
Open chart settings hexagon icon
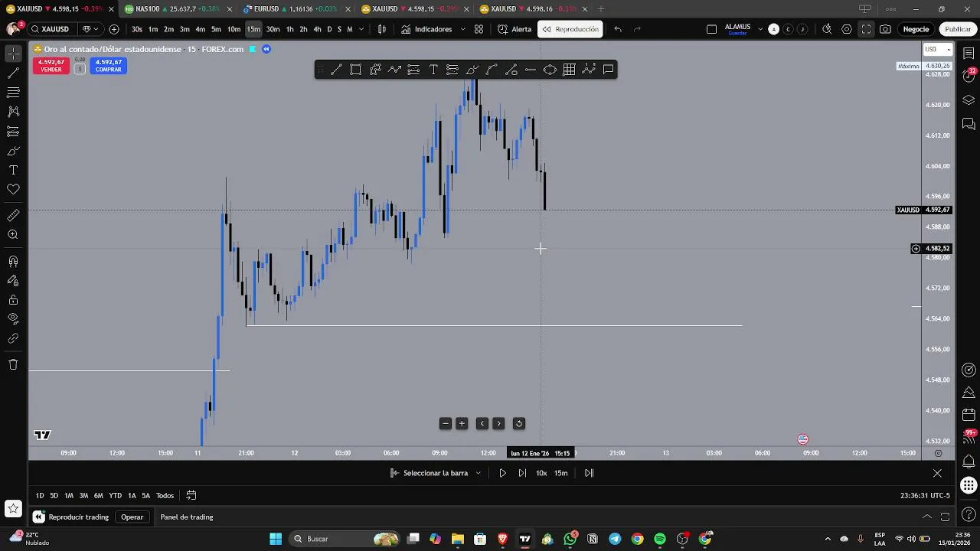846,29
